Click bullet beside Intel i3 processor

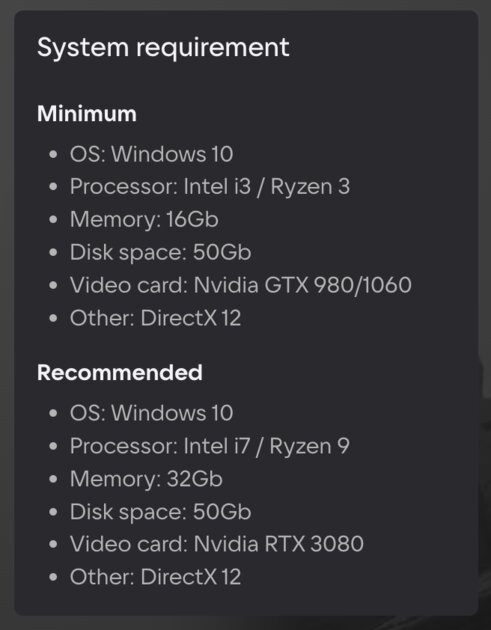tap(53, 187)
